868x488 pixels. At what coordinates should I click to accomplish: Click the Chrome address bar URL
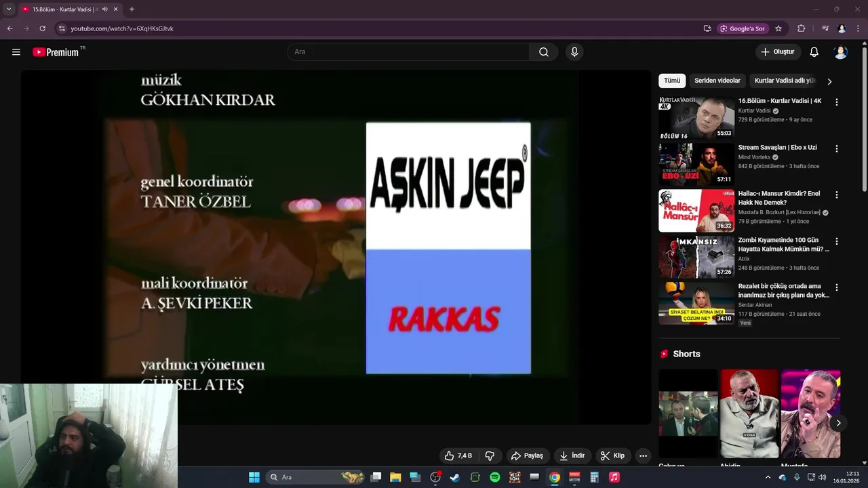tap(122, 28)
